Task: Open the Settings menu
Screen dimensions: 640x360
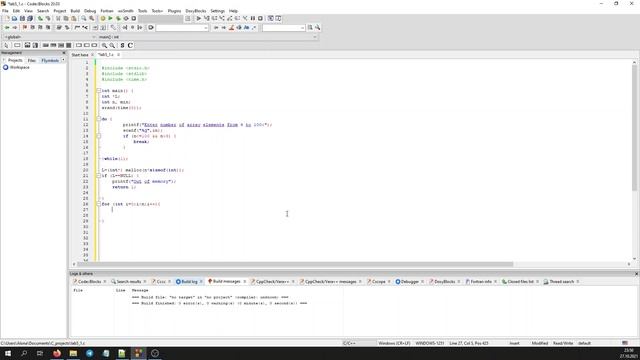Action: coord(218,11)
